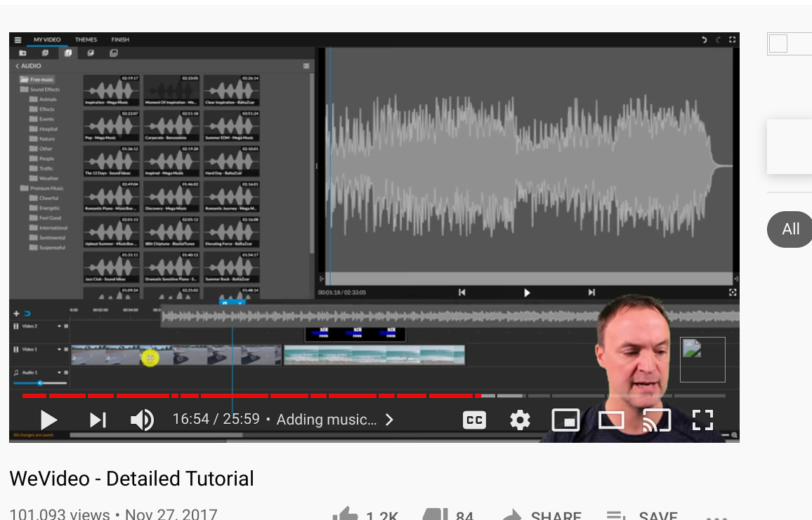Viewport: 812px width, 520px height.
Task: Enter YouTube full screen
Action: 702,420
